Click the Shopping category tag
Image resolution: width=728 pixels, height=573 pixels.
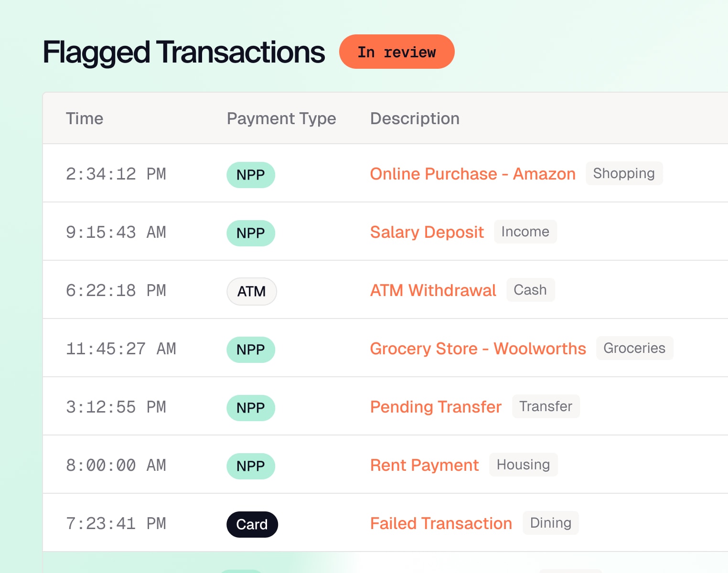tap(624, 173)
